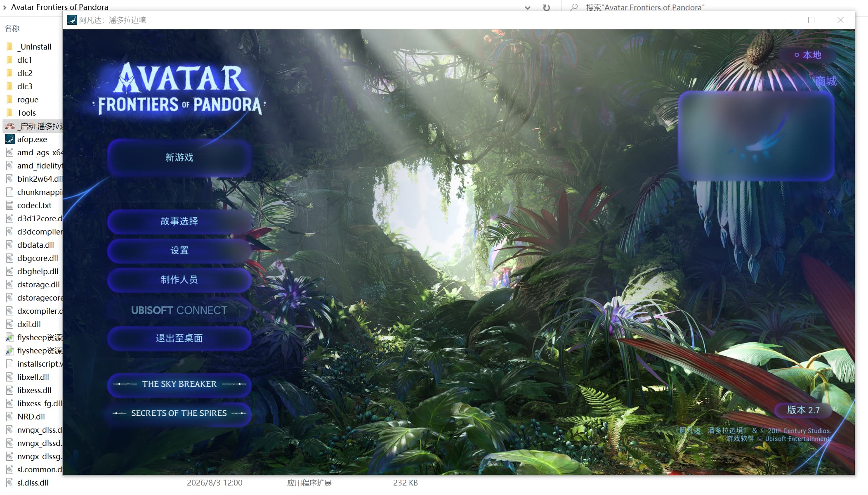Close the 阿凡达：潘多拉边境 game window
This screenshot has height=495, width=868.
pos(840,20)
